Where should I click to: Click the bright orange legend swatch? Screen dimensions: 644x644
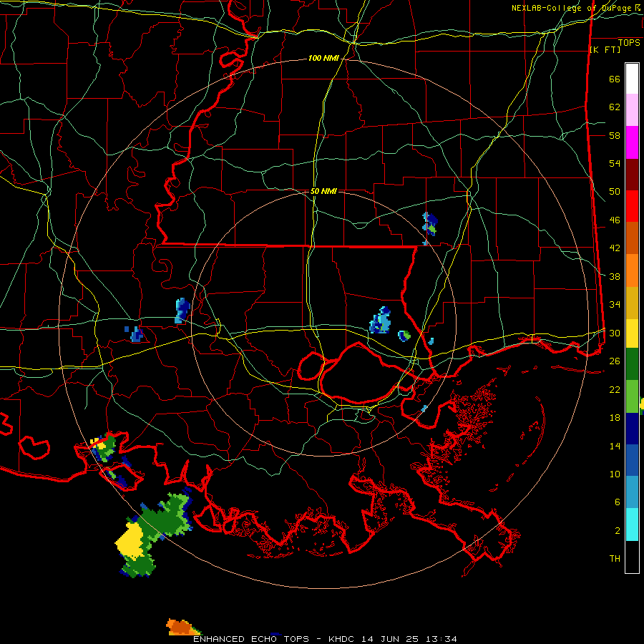[632, 270]
